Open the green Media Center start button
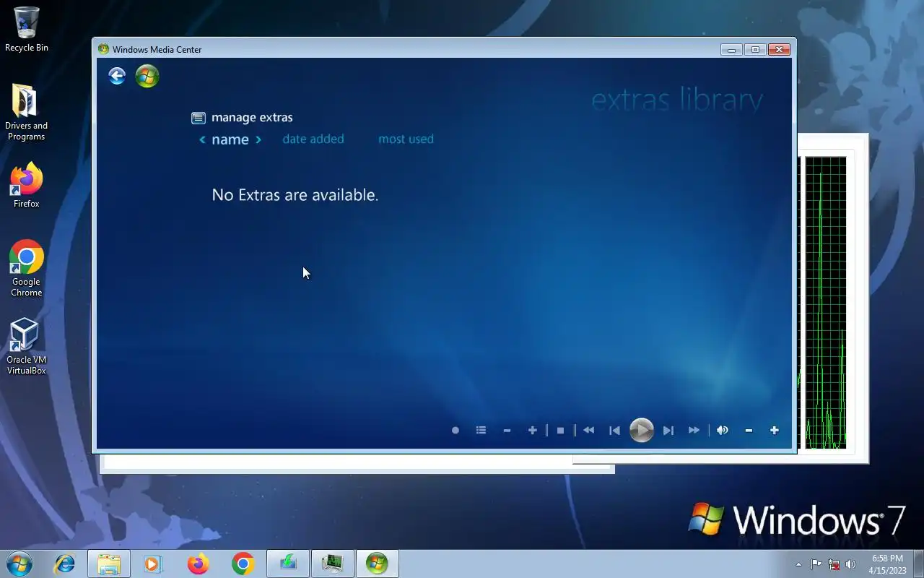 tap(147, 76)
